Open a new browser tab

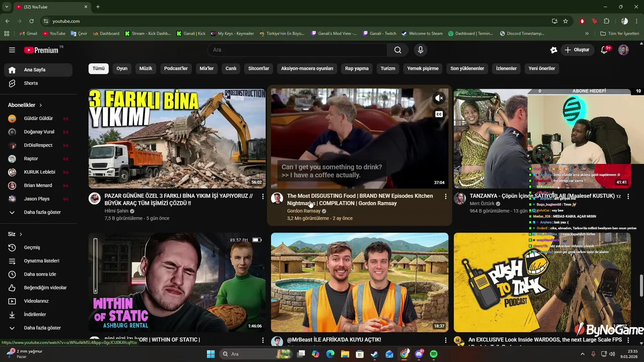coord(98,7)
